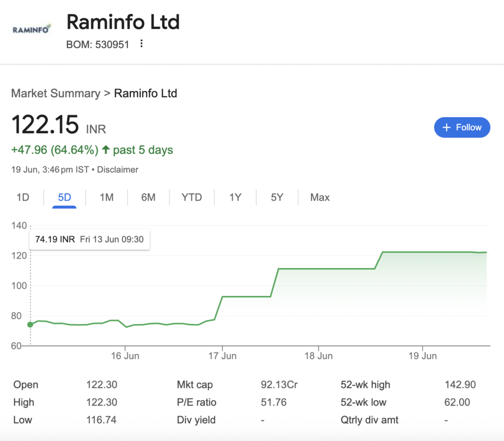Click the Raminfo Ltd heading
The height and width of the screenshot is (441, 504).
123,22
